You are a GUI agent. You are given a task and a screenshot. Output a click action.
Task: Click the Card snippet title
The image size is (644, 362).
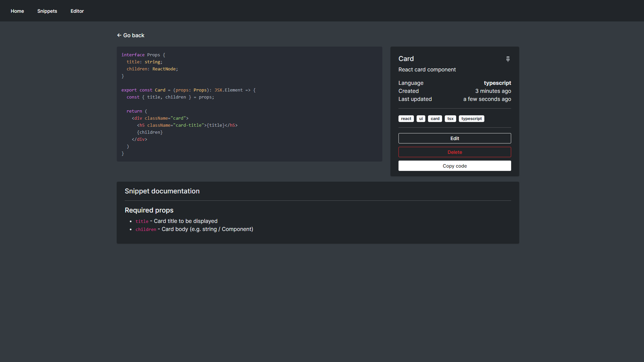click(406, 59)
